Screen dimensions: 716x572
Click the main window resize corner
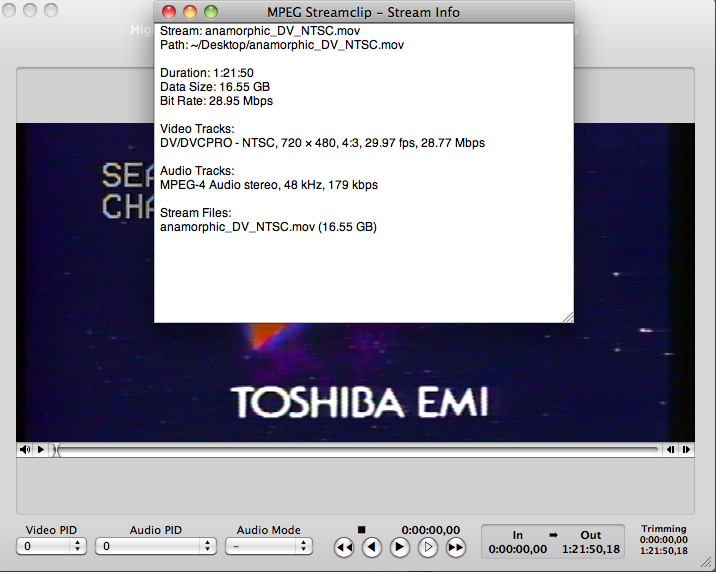[x=707, y=562]
